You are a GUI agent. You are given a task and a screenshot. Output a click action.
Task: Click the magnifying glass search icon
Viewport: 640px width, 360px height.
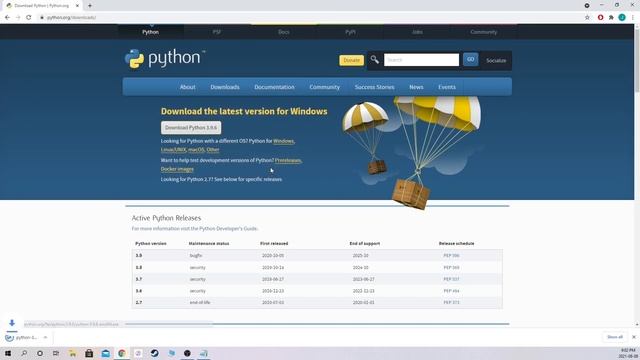[374, 60]
